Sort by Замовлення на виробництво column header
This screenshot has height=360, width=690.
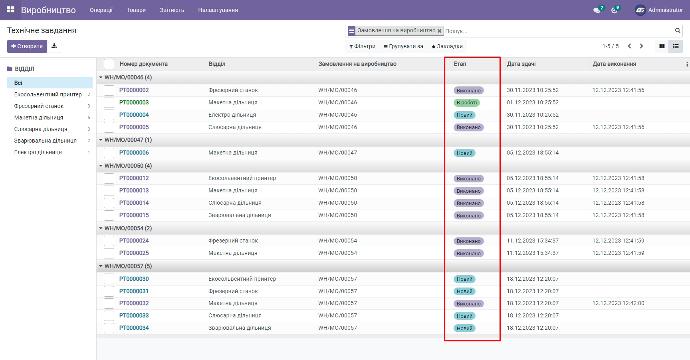point(357,64)
